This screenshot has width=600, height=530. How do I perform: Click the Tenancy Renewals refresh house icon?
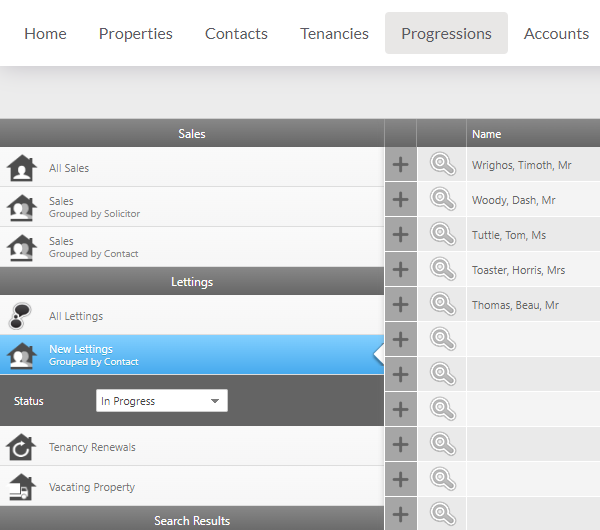tap(21, 447)
